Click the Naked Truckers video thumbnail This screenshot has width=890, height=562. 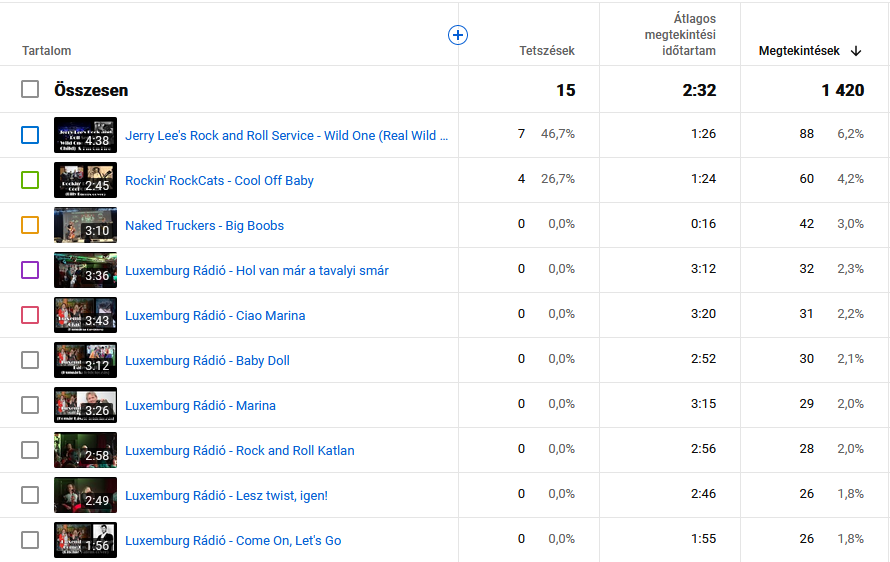[85, 225]
